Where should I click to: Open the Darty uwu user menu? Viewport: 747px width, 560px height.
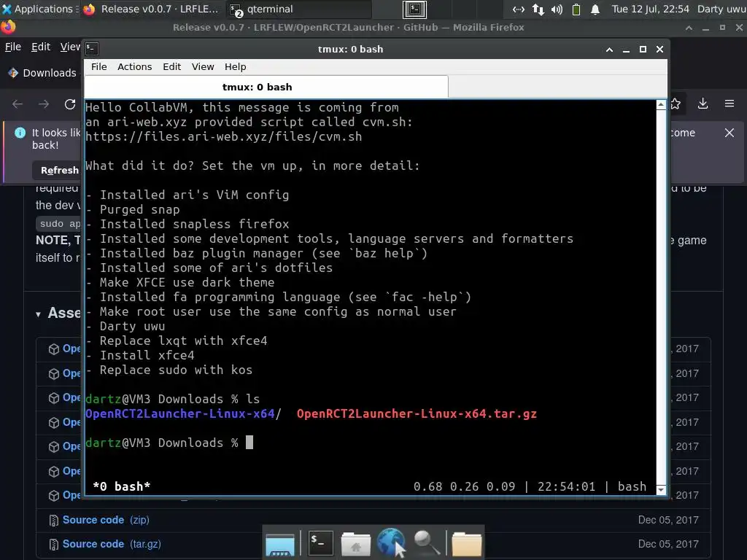[721, 9]
